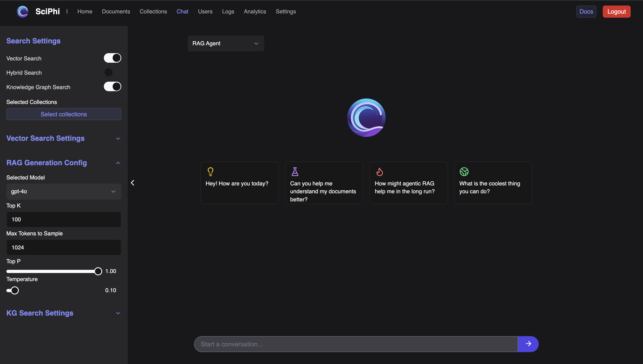643x364 pixels.
Task: Click the Top P value 1.00
Action: coord(111,271)
